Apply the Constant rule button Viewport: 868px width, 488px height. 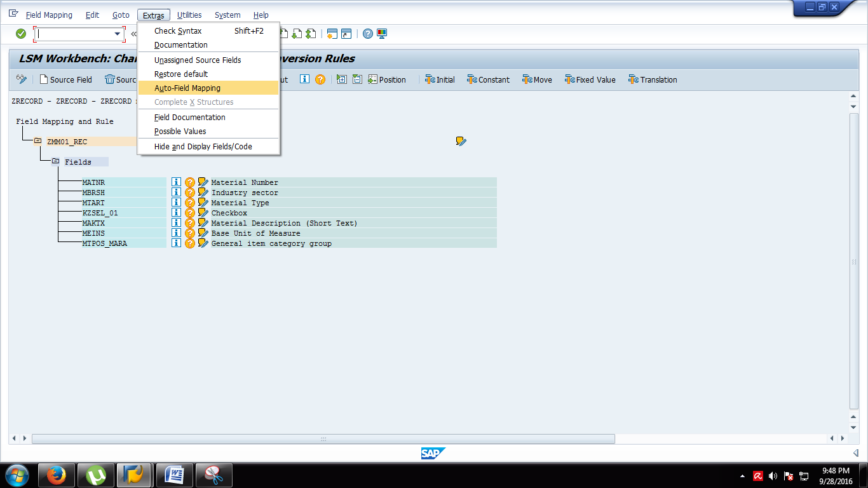tap(488, 79)
